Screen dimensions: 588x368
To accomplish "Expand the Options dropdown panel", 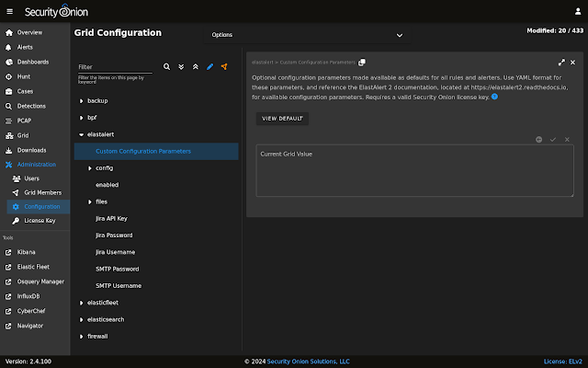I will point(307,35).
